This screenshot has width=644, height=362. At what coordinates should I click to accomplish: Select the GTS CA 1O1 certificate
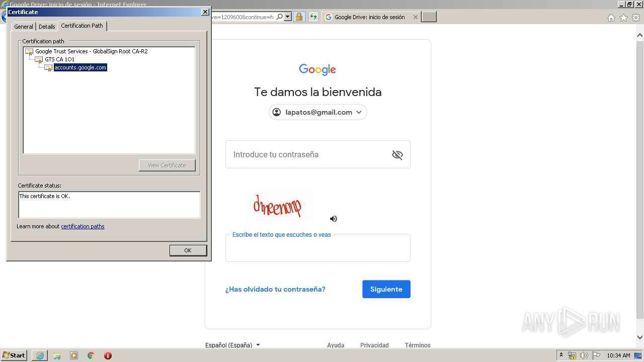[x=59, y=59]
